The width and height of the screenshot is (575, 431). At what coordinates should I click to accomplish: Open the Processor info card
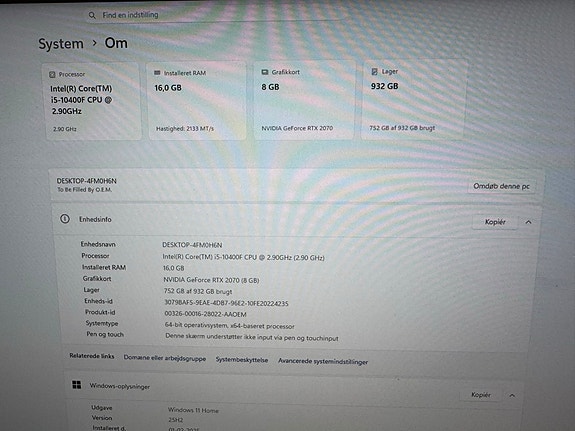point(93,101)
